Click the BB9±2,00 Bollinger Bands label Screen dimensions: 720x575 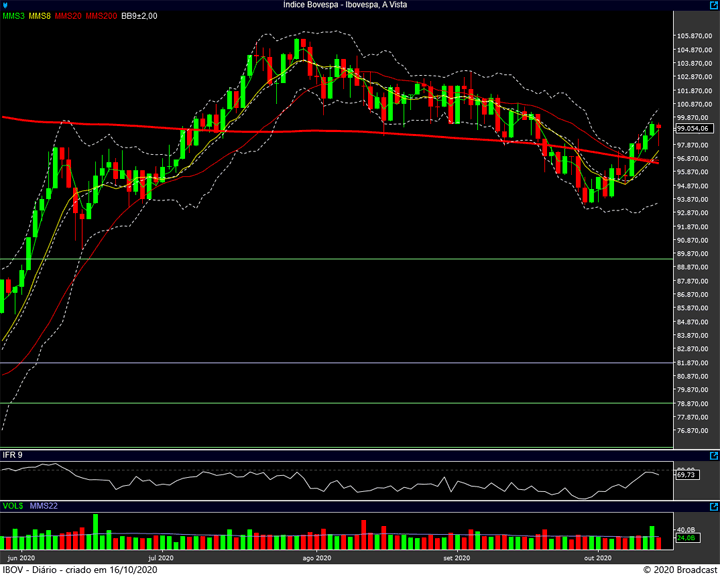(x=140, y=17)
